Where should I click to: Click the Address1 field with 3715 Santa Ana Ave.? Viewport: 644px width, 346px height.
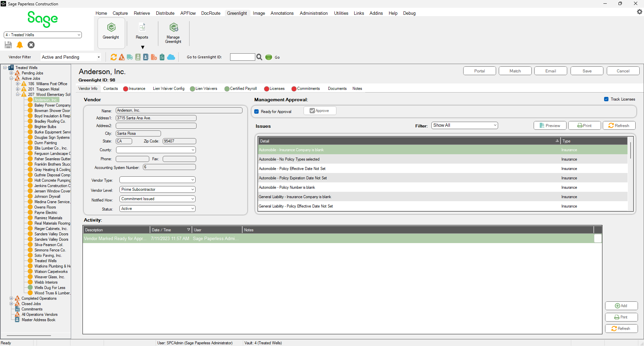click(156, 118)
